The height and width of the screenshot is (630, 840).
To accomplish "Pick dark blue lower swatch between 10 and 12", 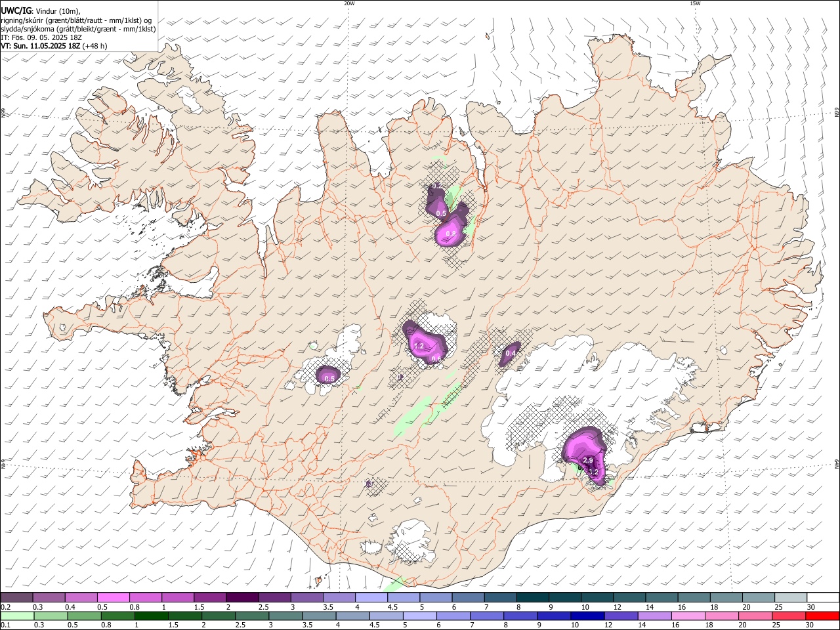I will [x=587, y=616].
